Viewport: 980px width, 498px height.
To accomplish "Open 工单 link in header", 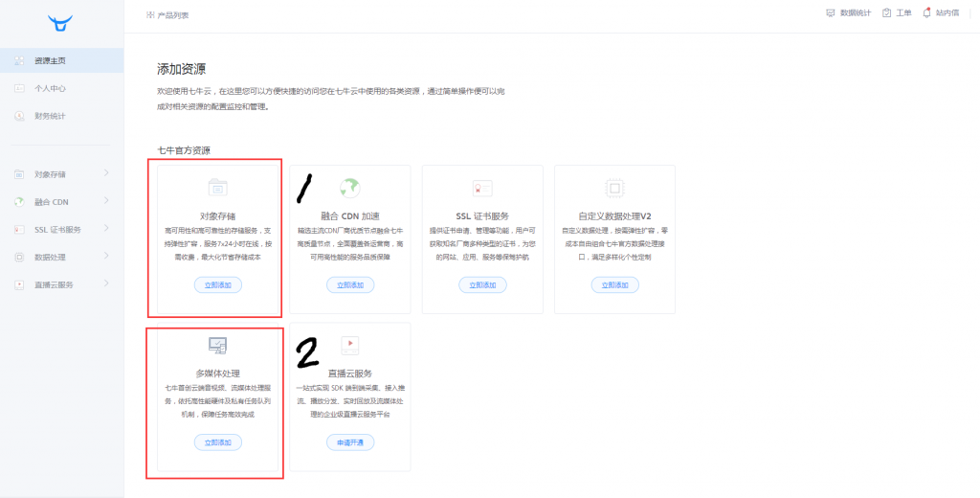I will click(903, 13).
